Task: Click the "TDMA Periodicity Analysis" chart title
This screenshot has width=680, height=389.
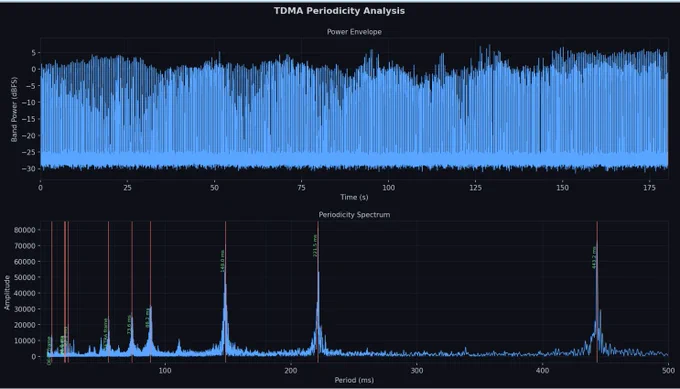Action: (339, 11)
